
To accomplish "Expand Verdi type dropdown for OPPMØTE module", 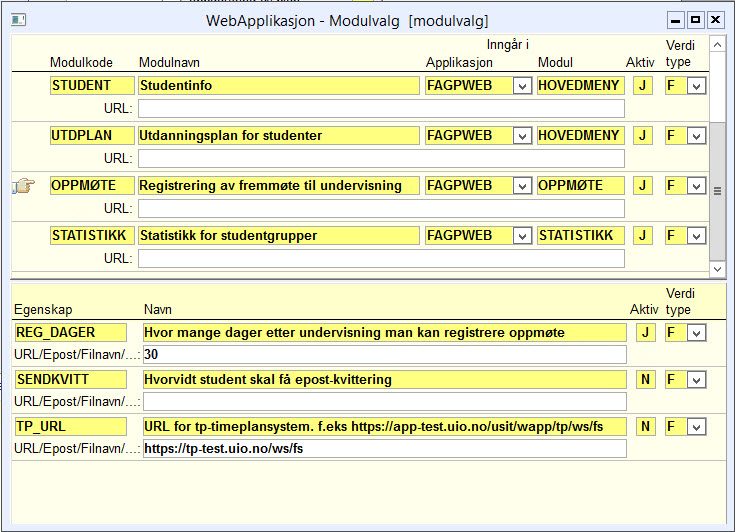I will point(697,186).
